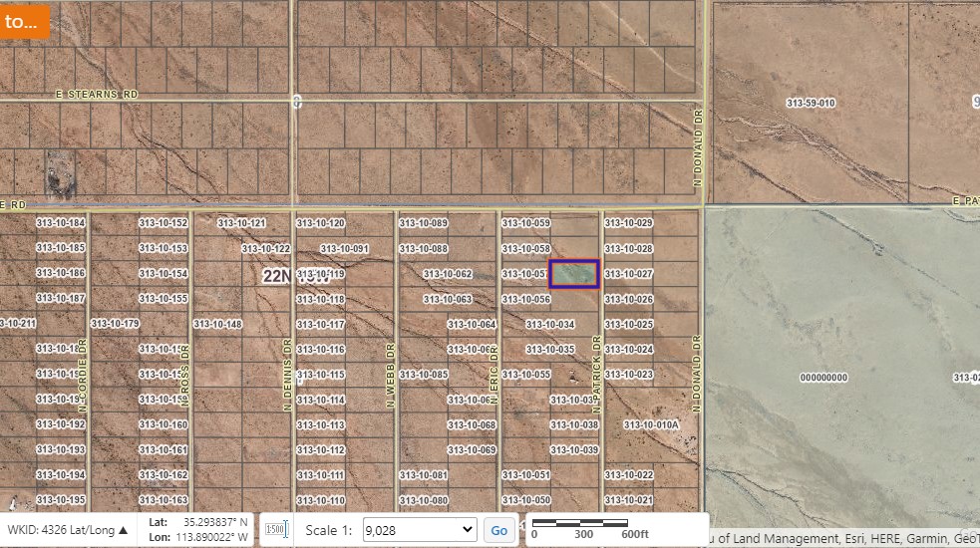This screenshot has width=980, height=548.
Task: Click the E Stearns Rd road label
Action: tap(96, 93)
